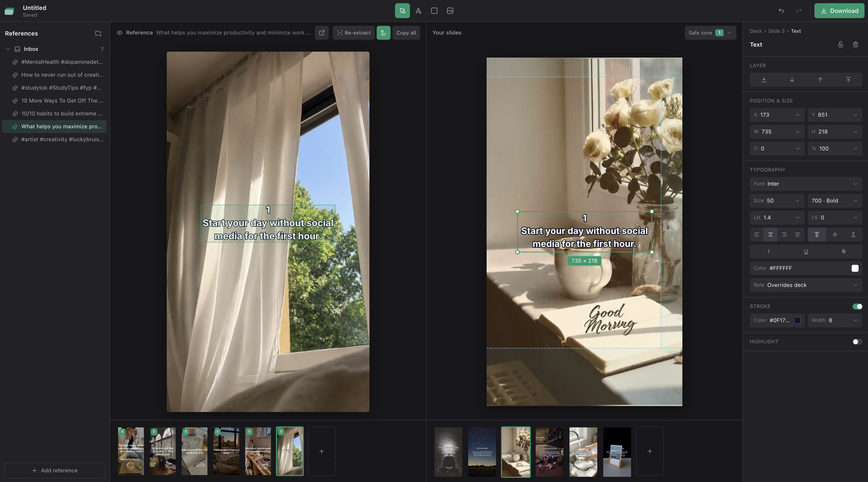Open the white text color swatch
Image resolution: width=868 pixels, height=482 pixels.
point(855,268)
